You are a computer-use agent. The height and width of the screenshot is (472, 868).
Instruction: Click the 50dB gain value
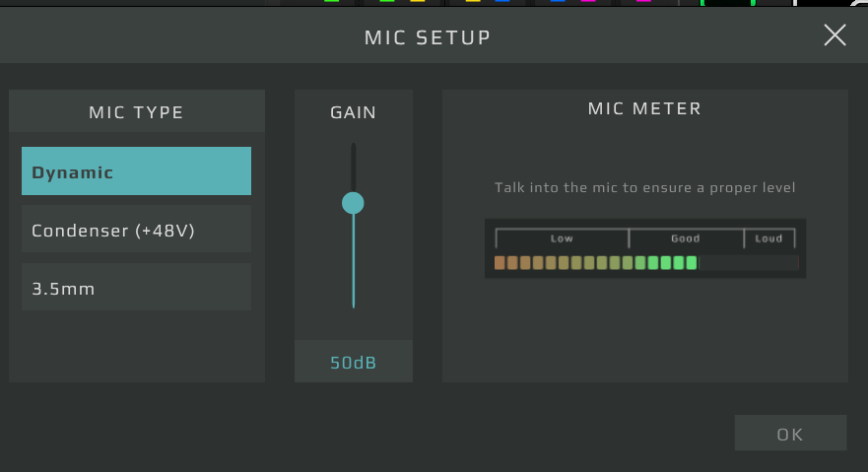[x=353, y=363]
